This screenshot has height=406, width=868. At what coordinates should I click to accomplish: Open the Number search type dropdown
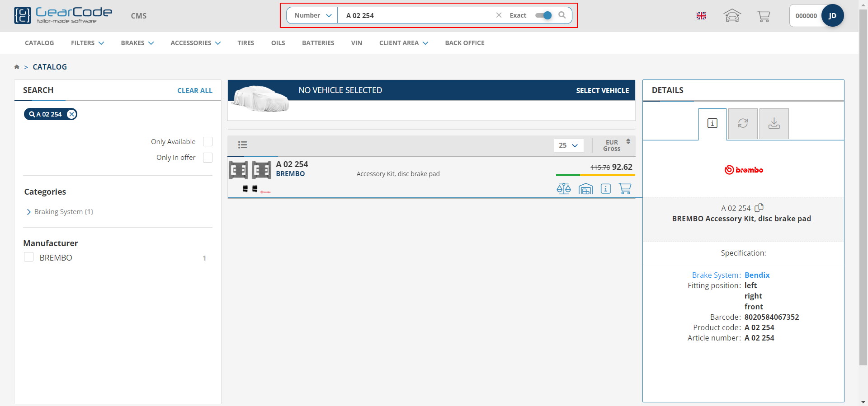click(312, 15)
